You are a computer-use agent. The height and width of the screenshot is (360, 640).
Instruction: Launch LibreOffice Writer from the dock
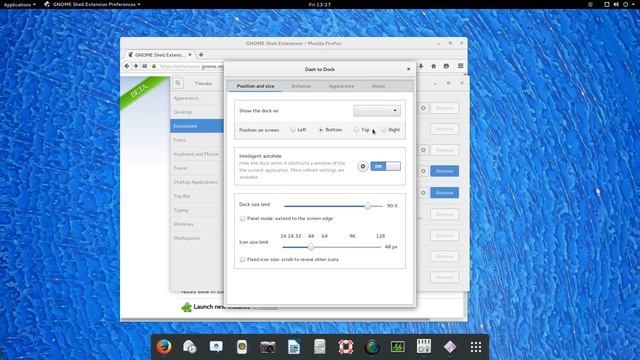pyautogui.click(x=294, y=347)
